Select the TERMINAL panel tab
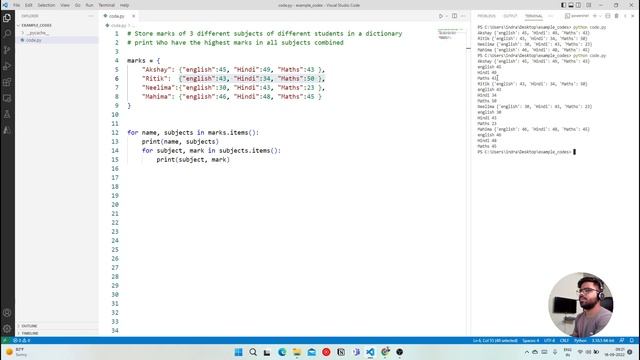The width and height of the screenshot is (640, 360). click(533, 16)
